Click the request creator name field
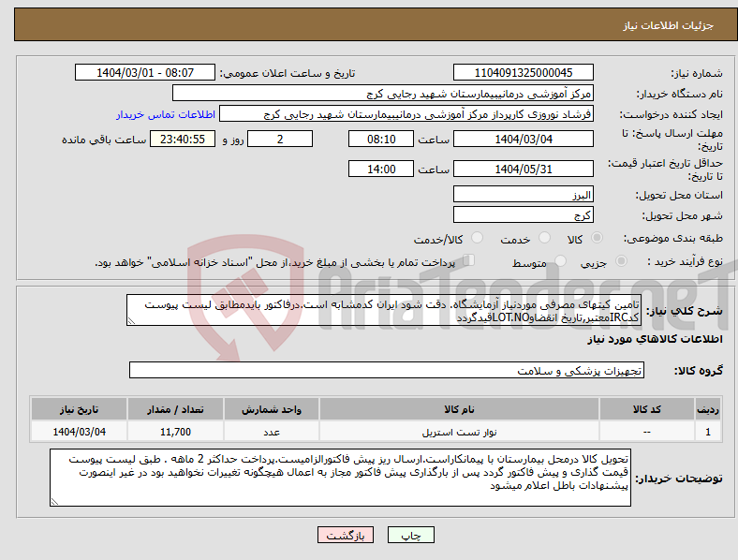The height and width of the screenshot is (560, 738). pyautogui.click(x=406, y=114)
